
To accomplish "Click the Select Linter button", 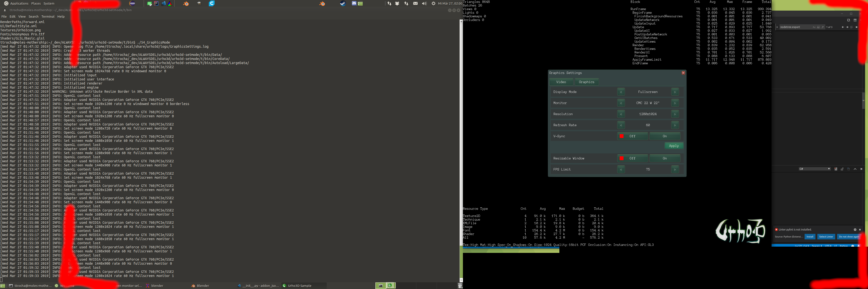I will point(826,236).
